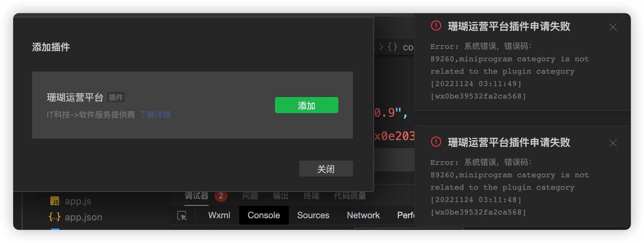The width and height of the screenshot is (644, 243).
Task: Click the 03:11:48 error title 珊瑚运营平台插件申请失败
Action: (509, 142)
